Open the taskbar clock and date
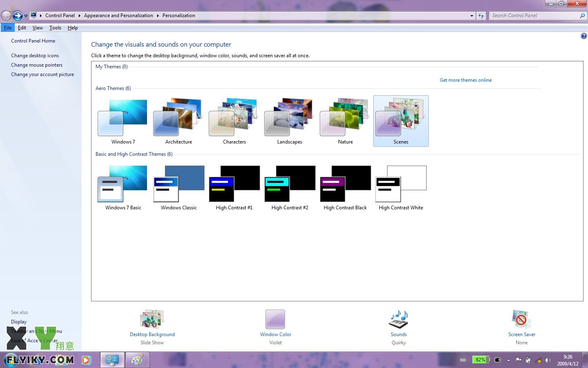588x368 pixels. click(568, 360)
